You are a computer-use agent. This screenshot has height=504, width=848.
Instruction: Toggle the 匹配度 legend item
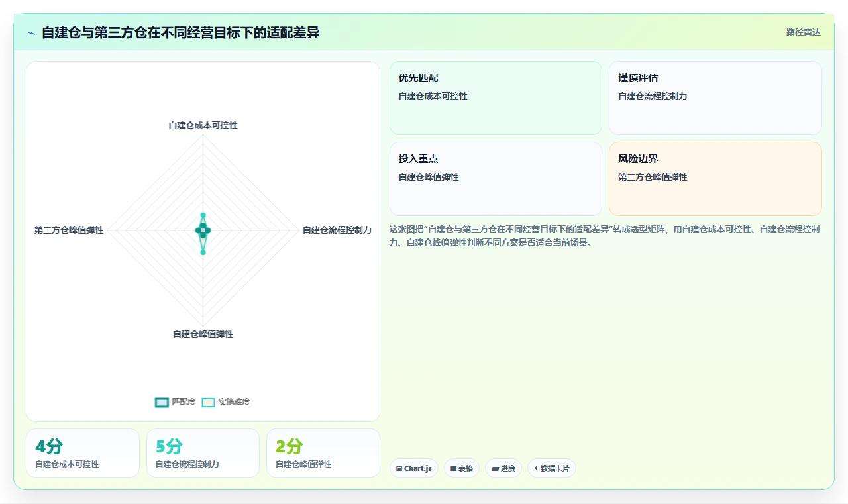[176, 402]
